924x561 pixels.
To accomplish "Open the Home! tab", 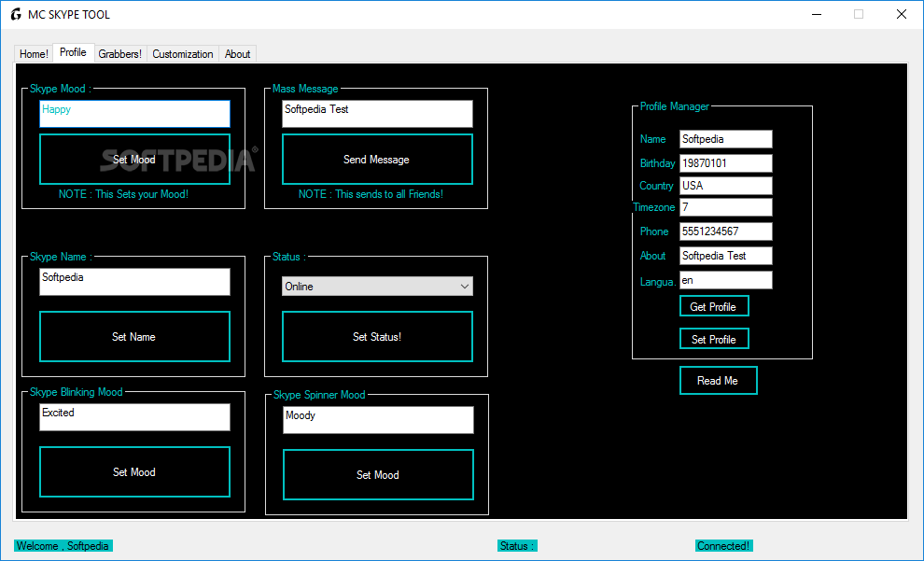I will 34,53.
